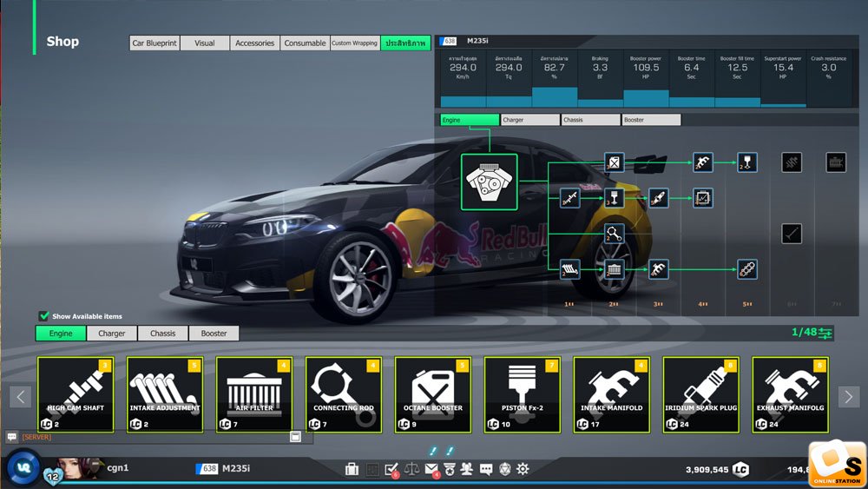This screenshot has height=489, width=868.
Task: Filter item list by Engine
Action: coord(61,333)
